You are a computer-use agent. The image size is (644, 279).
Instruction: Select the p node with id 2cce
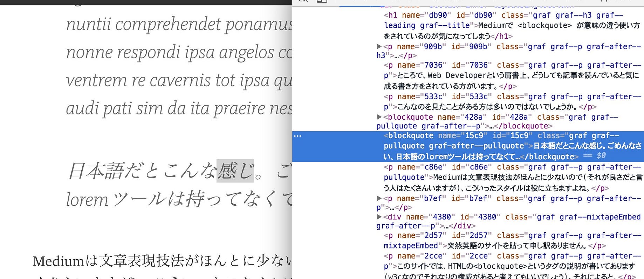pyautogui.click(x=512, y=266)
